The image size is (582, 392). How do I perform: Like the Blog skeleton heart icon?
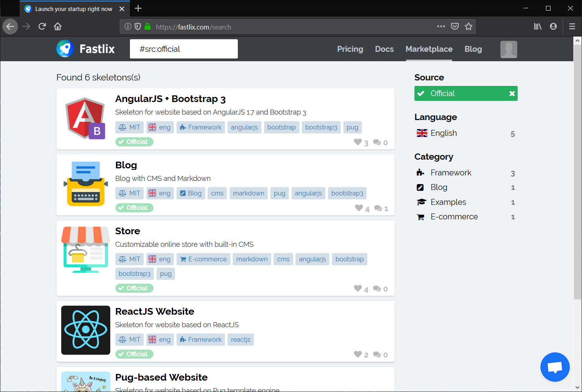tap(359, 208)
